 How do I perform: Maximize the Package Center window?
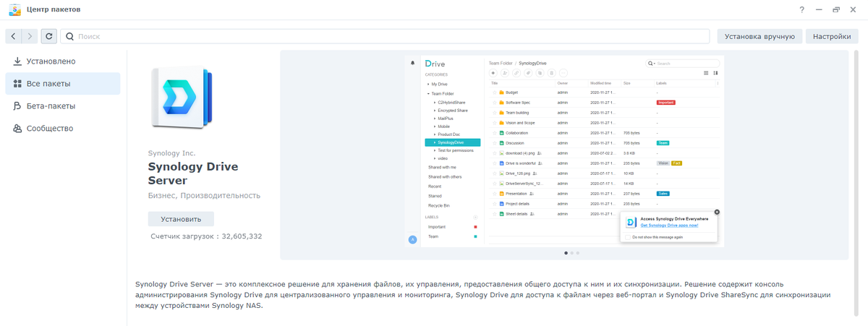coord(836,9)
